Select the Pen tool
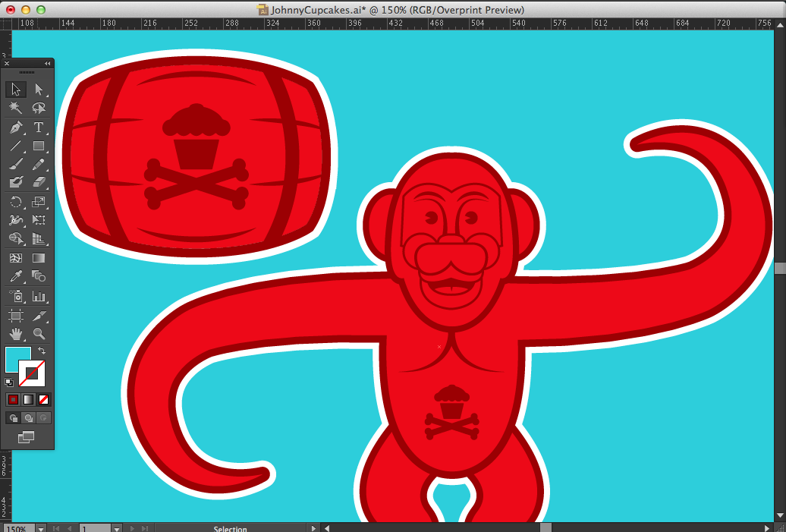The width and height of the screenshot is (786, 532). pos(15,127)
